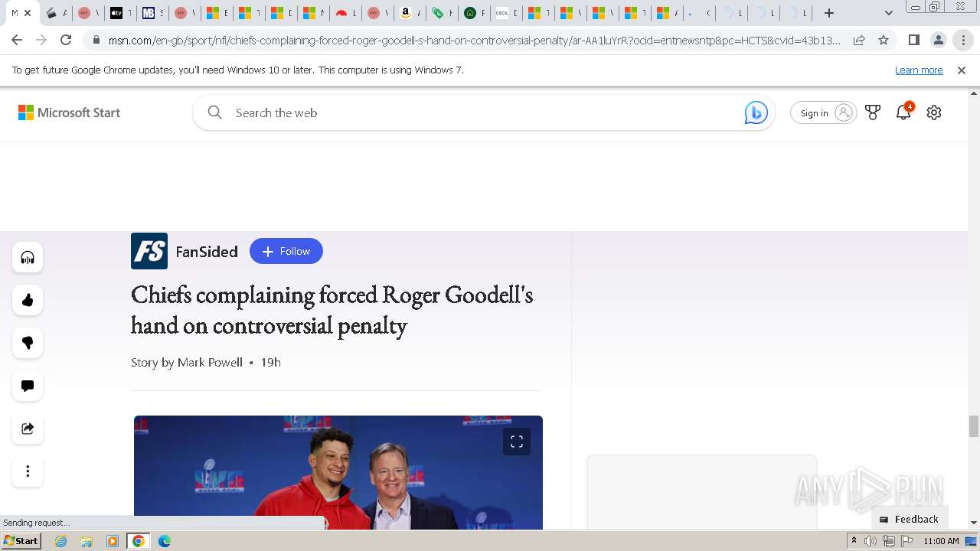Open Bing chat icon in search bar
This screenshot has height=551, width=980.
point(756,112)
